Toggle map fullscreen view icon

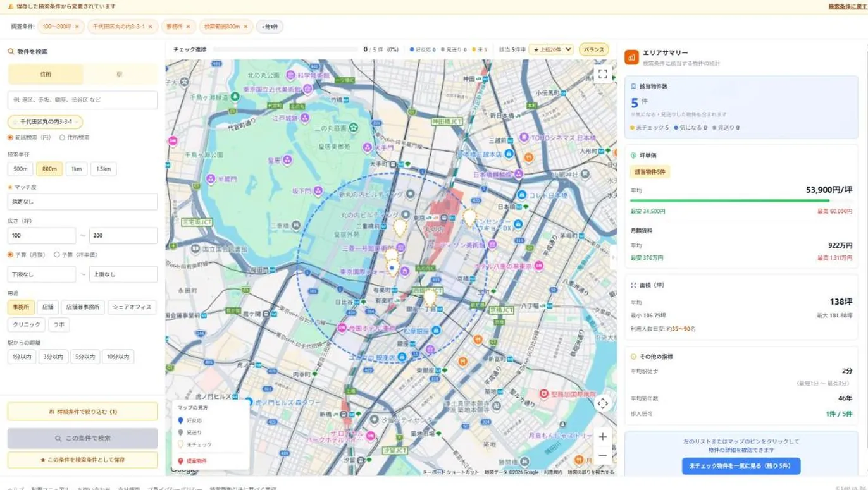(602, 75)
